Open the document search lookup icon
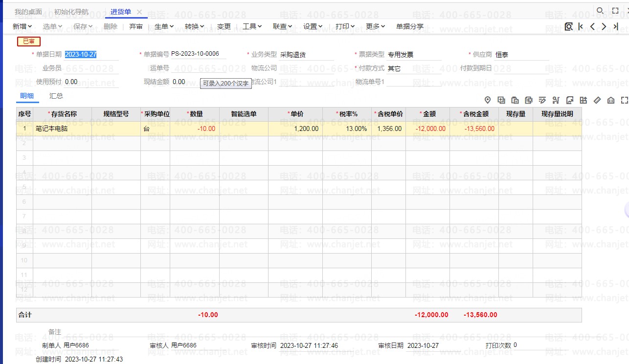This screenshot has width=629, height=364. (568, 26)
